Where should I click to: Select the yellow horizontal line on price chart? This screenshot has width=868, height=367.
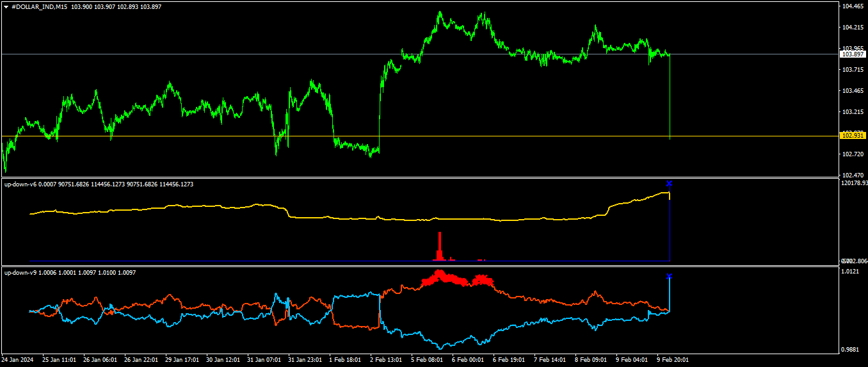pos(192,136)
